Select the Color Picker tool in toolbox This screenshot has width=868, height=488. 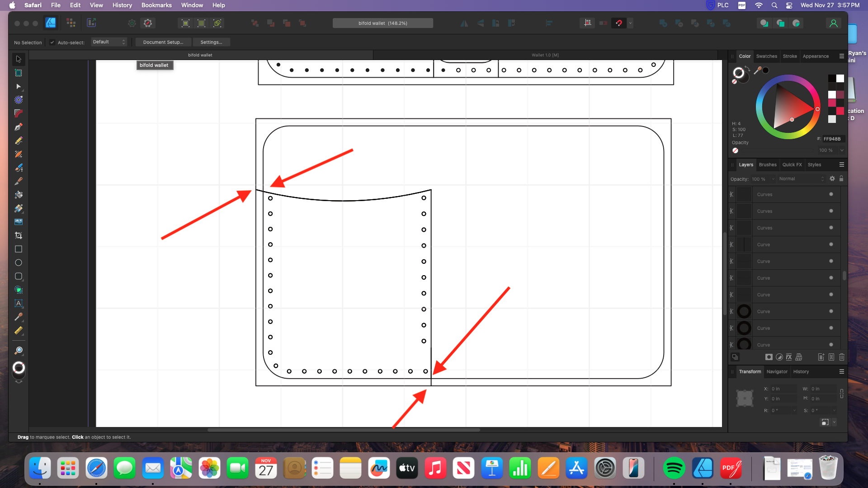[19, 317]
